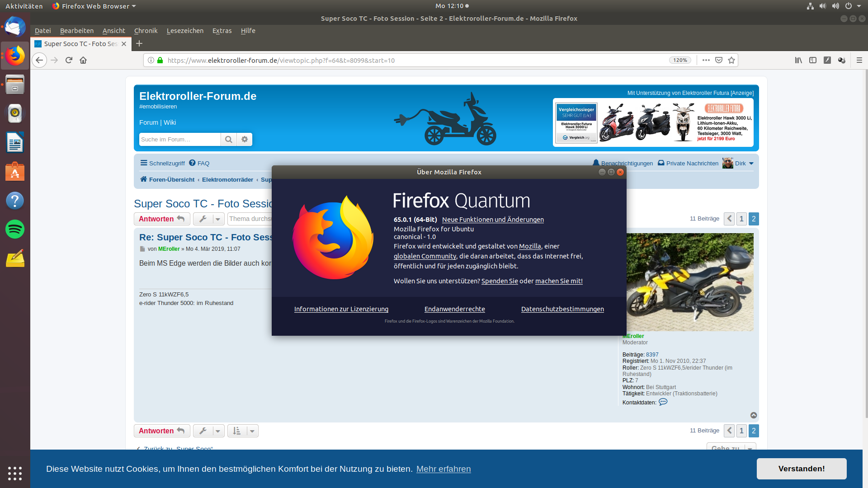This screenshot has height=488, width=868.
Task: Bookmark this page with the star icon
Action: point(731,60)
